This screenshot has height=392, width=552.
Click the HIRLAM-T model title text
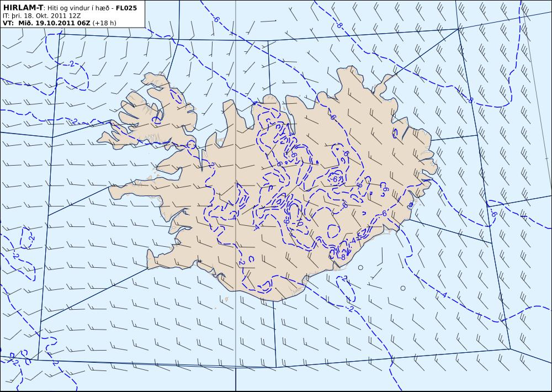tap(23, 8)
